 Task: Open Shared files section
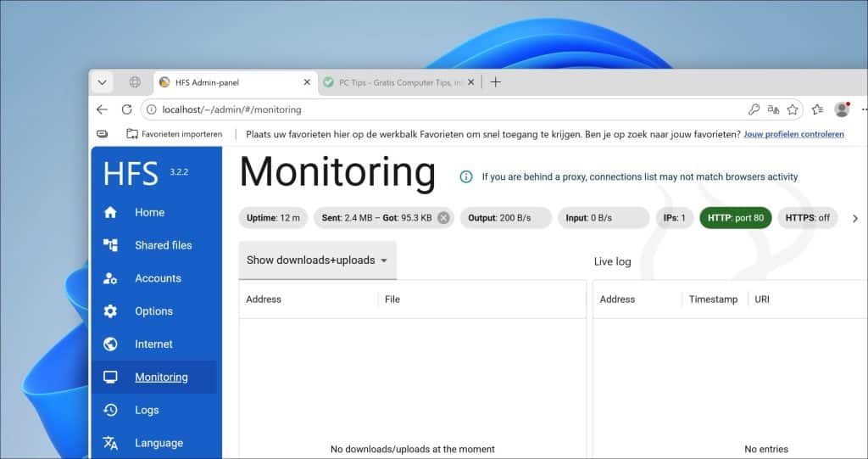coord(164,245)
